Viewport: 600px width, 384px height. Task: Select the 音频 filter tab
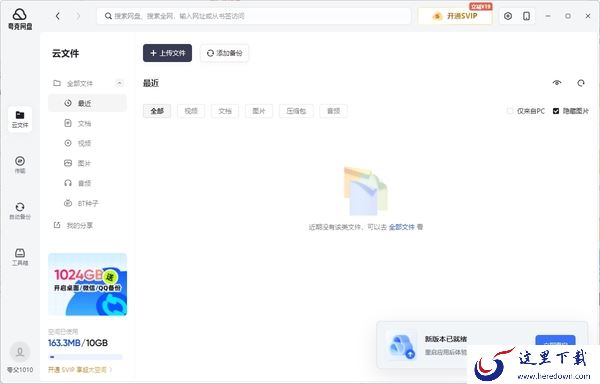point(333,111)
